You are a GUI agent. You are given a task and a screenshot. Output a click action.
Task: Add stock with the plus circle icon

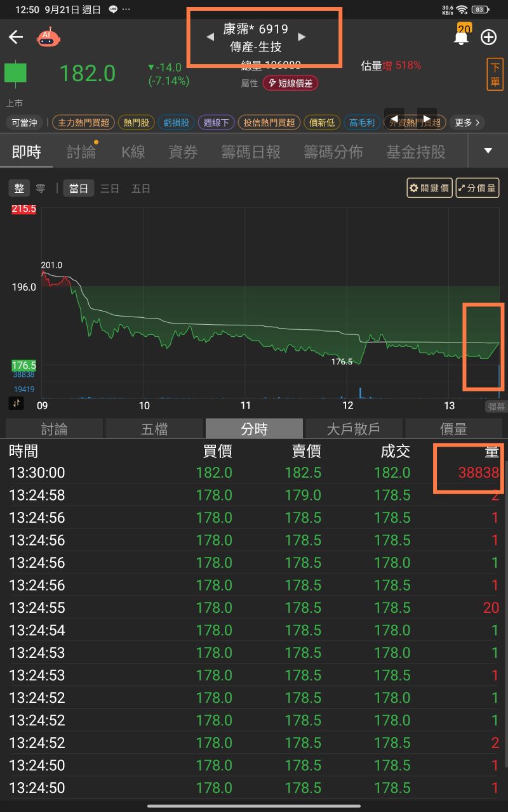pyautogui.click(x=488, y=37)
